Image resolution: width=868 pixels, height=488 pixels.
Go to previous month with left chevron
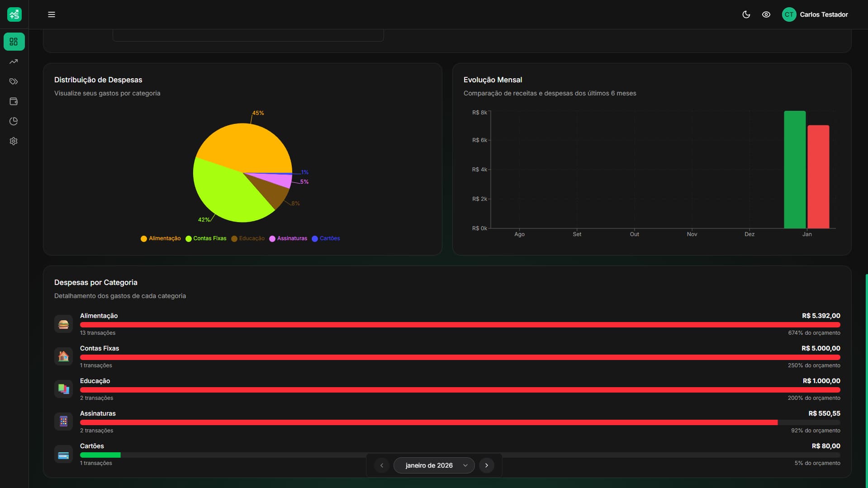coord(381,465)
